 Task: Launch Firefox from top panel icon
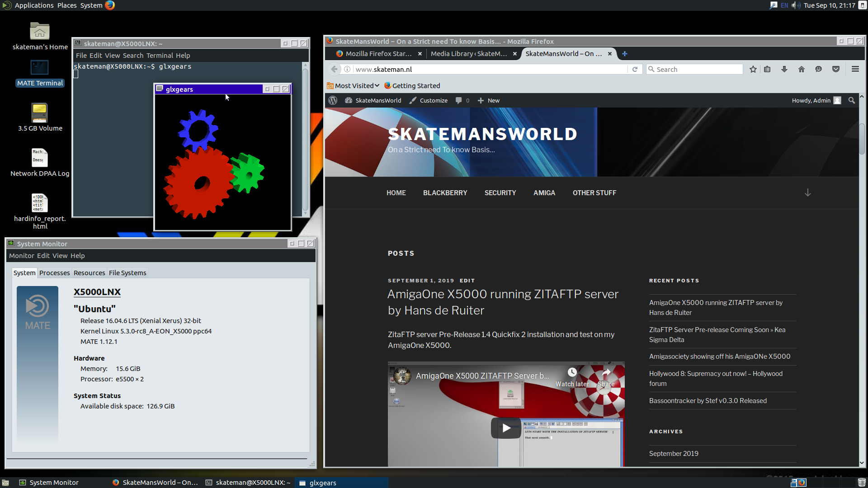[110, 5]
